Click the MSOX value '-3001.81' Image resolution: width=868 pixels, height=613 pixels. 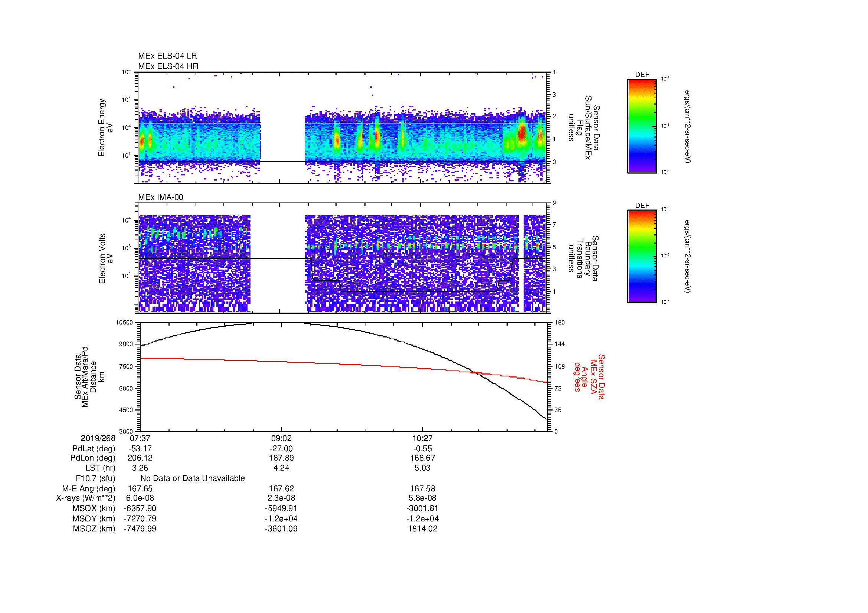coord(423,509)
